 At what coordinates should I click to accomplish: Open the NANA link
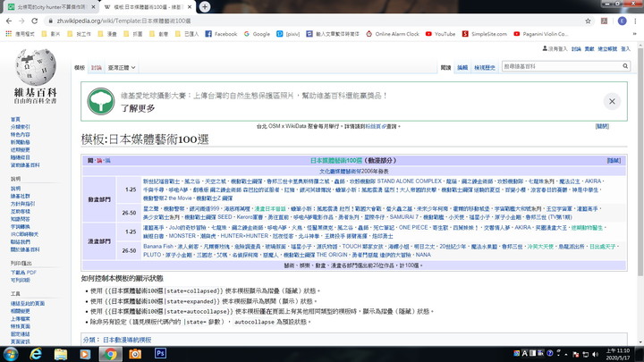pos(423,255)
